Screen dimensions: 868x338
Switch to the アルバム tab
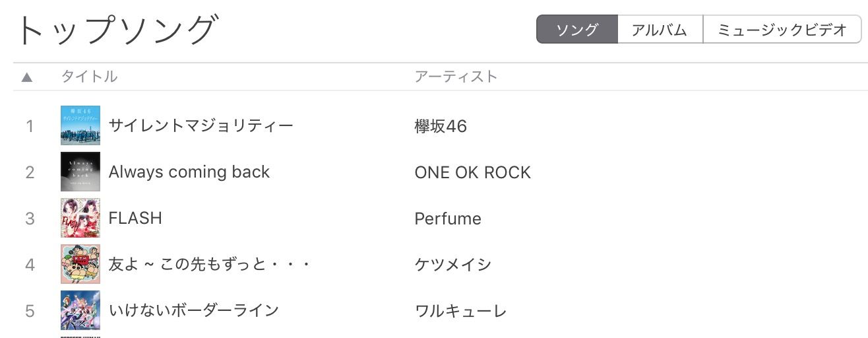(x=660, y=30)
